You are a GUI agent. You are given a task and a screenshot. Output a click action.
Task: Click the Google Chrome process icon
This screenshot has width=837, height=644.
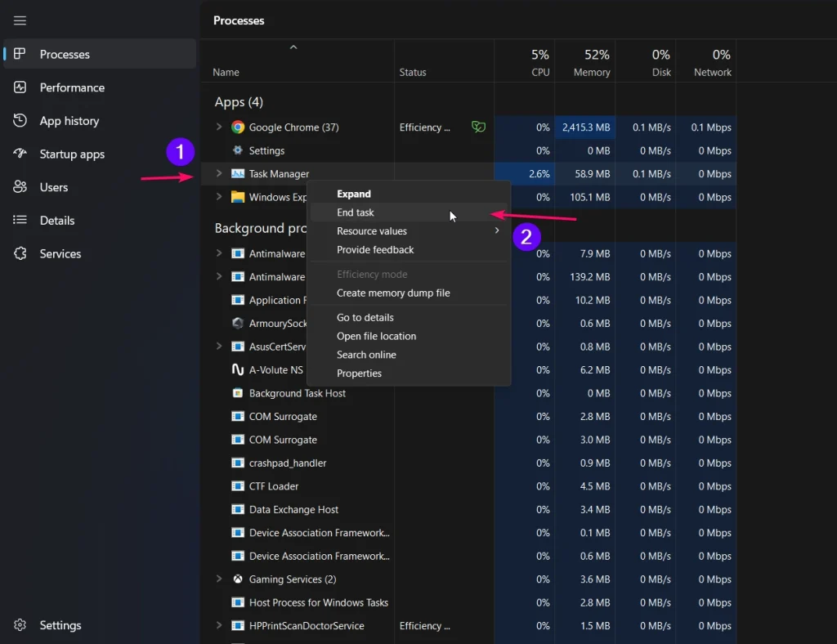coord(238,127)
